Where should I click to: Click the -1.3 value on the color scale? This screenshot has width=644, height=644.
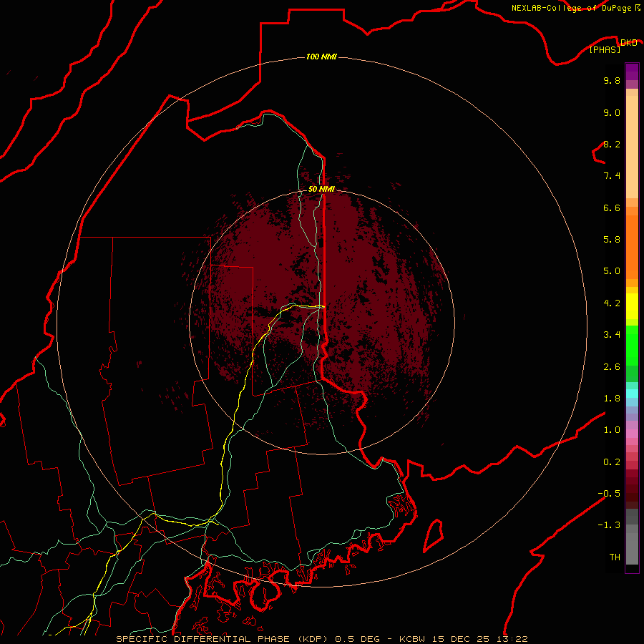click(x=609, y=525)
